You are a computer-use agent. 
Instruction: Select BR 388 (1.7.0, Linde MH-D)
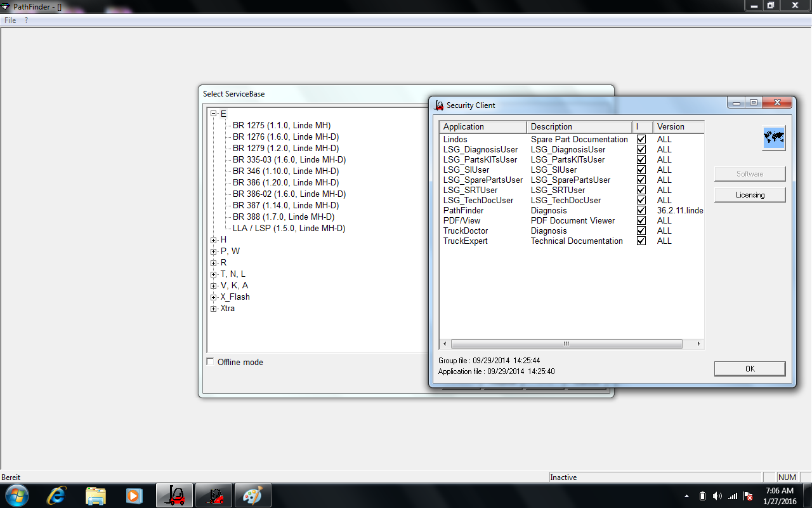284,217
